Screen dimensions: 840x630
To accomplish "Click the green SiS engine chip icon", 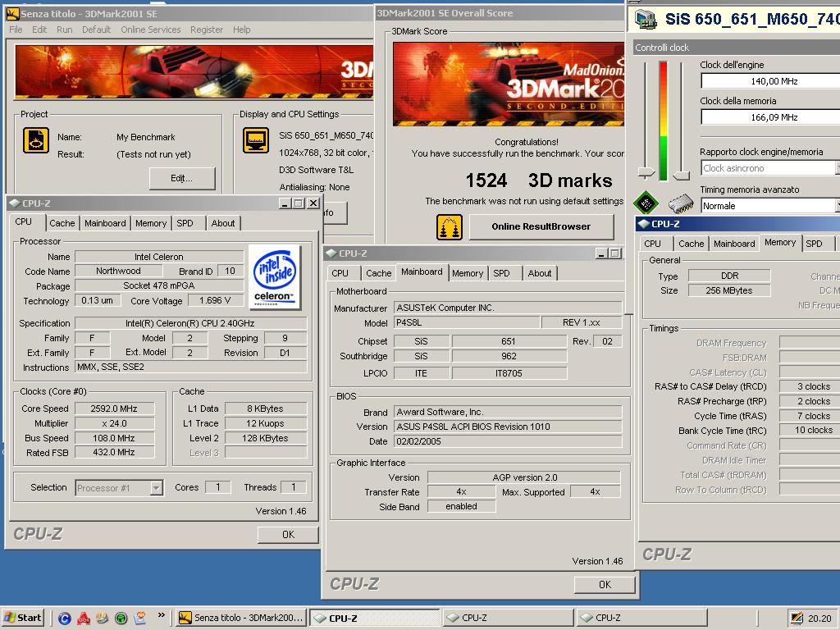I will (x=646, y=203).
